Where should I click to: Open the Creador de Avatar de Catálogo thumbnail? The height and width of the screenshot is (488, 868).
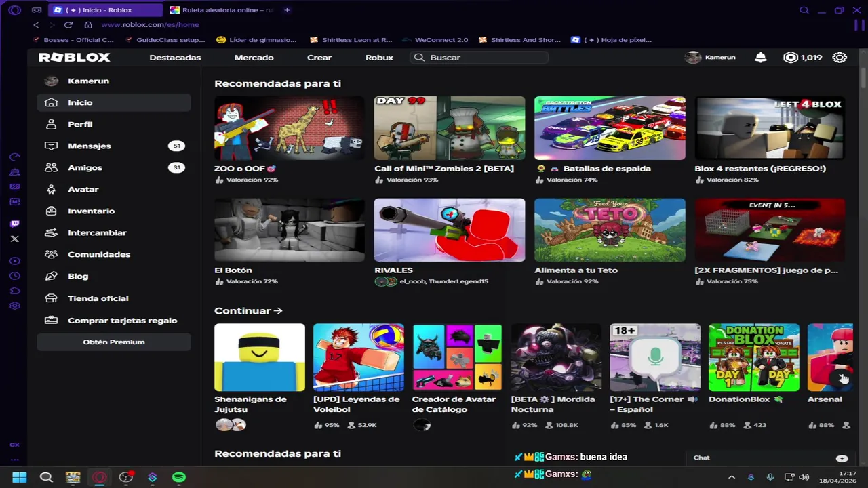coord(458,357)
